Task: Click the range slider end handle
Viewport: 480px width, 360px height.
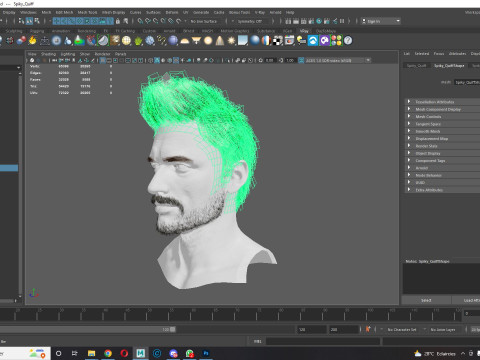Action: click(x=173, y=329)
